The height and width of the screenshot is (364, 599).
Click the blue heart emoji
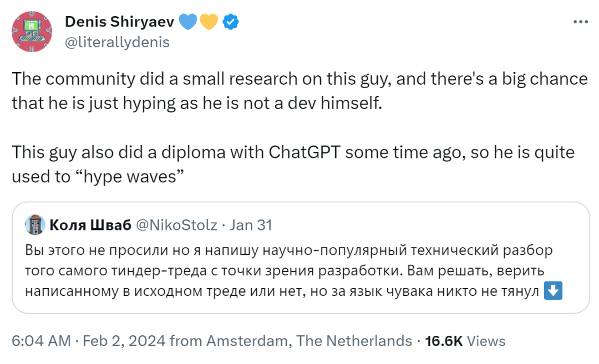coord(187,22)
